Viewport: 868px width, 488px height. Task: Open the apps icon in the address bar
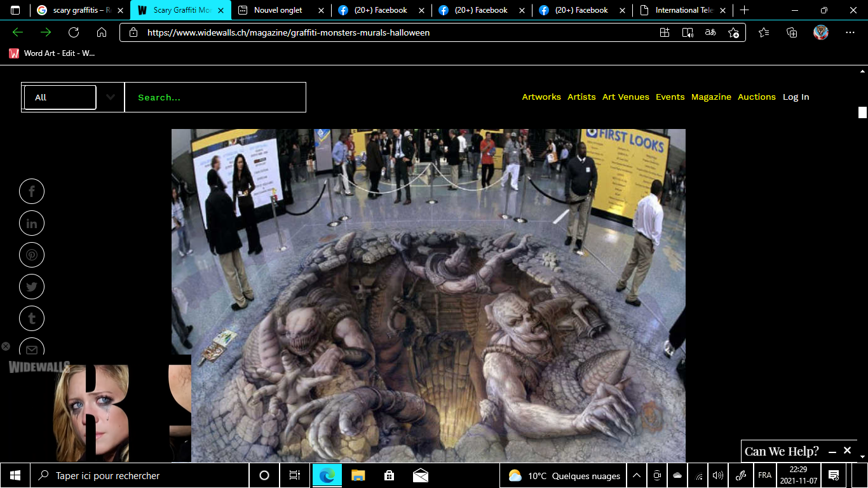pos(665,32)
